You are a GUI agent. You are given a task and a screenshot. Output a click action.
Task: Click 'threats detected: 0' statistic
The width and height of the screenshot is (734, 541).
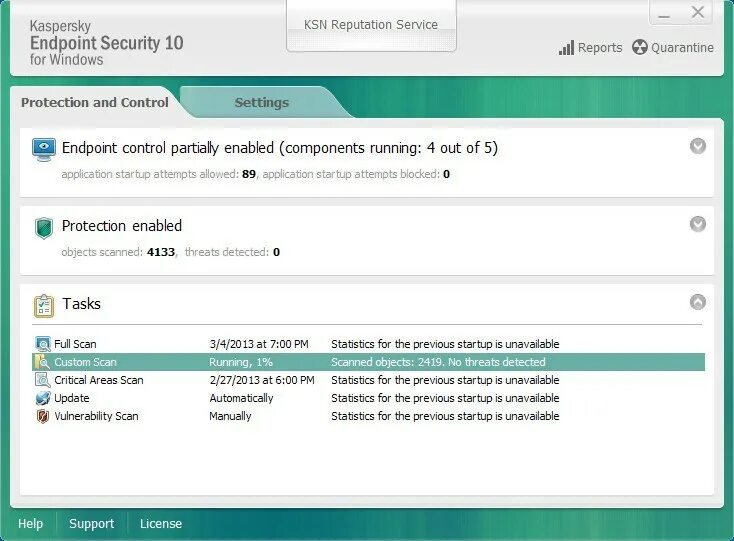232,252
